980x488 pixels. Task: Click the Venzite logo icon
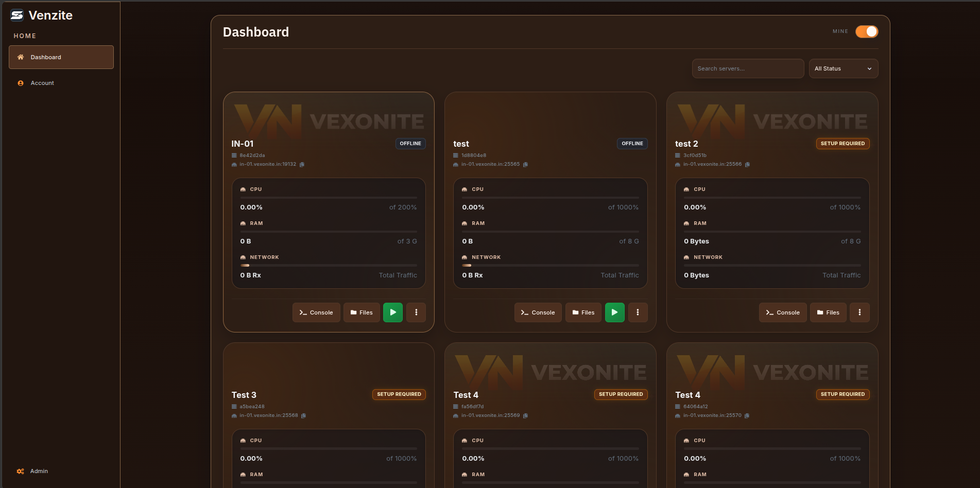tap(17, 15)
